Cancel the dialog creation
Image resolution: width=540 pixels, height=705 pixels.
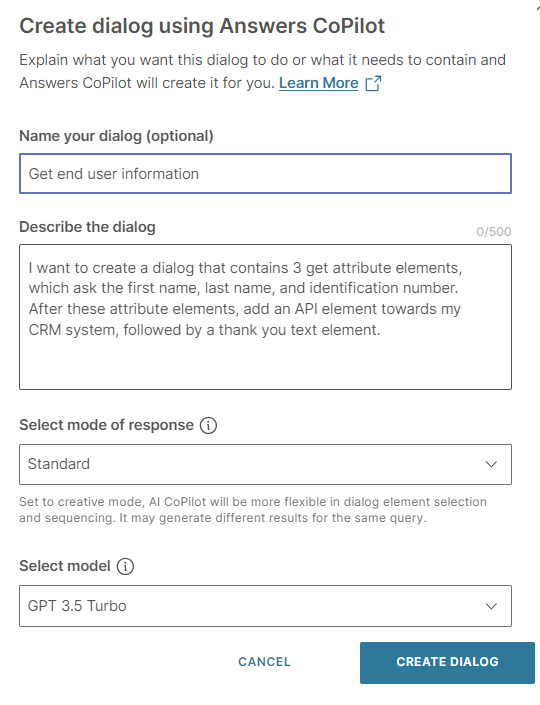[x=264, y=662]
